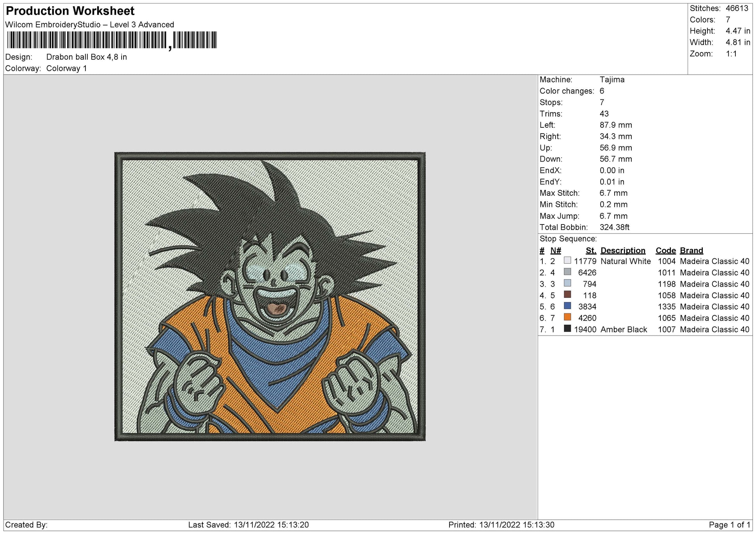Image resolution: width=756 pixels, height=534 pixels.
Task: Click the Min Stitch value '0.2 mm'
Action: click(x=613, y=204)
